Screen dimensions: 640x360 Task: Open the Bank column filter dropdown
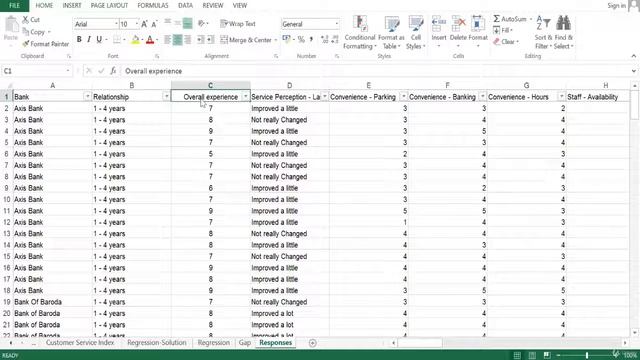(87, 96)
